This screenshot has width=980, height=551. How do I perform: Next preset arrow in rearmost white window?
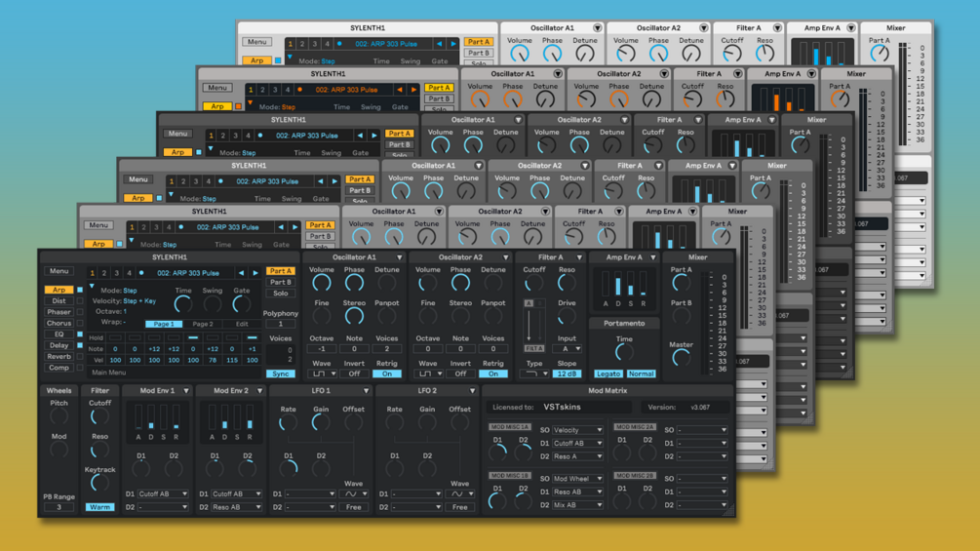click(453, 44)
